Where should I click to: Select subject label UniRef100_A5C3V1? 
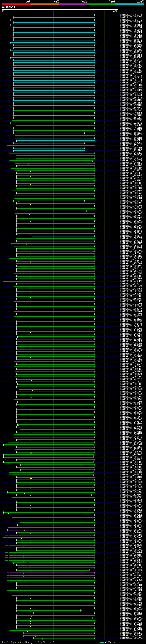tap(131, 30)
